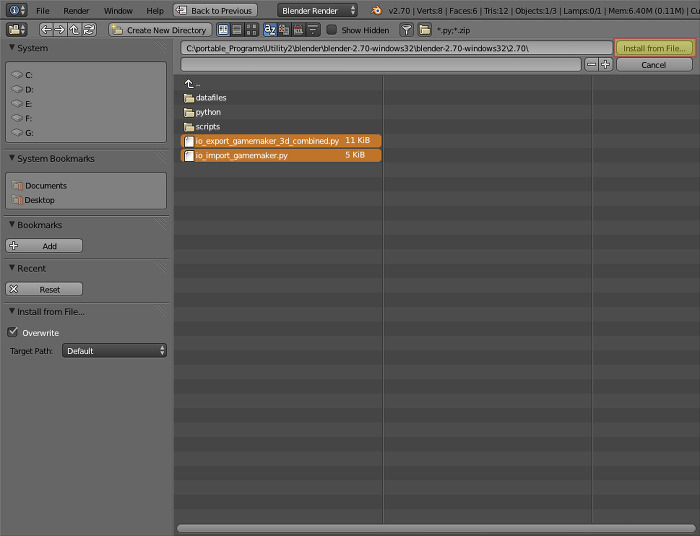
Task: Increment file name number with plus
Action: [x=605, y=65]
